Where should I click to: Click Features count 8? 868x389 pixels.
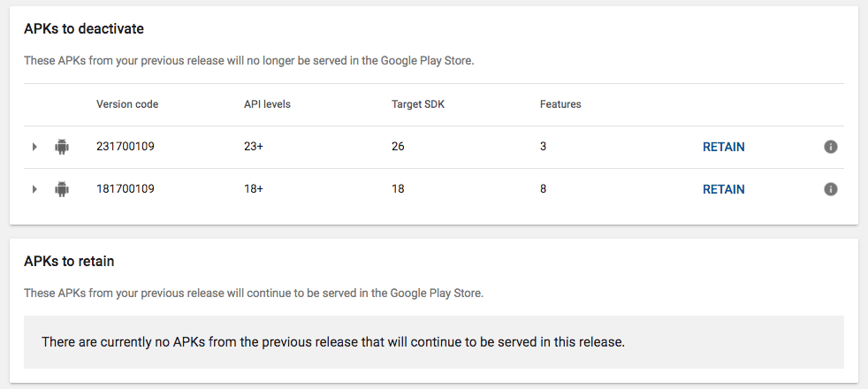pyautogui.click(x=543, y=189)
